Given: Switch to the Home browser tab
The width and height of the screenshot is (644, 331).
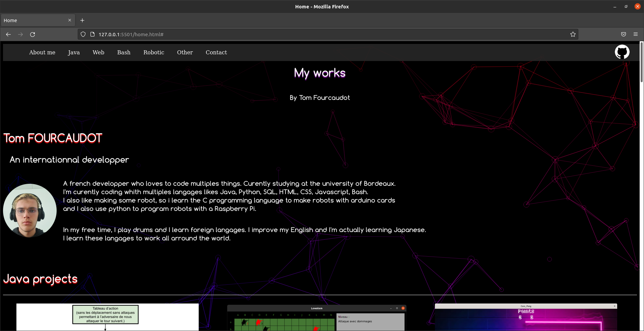Looking at the screenshot, I should (x=34, y=20).
